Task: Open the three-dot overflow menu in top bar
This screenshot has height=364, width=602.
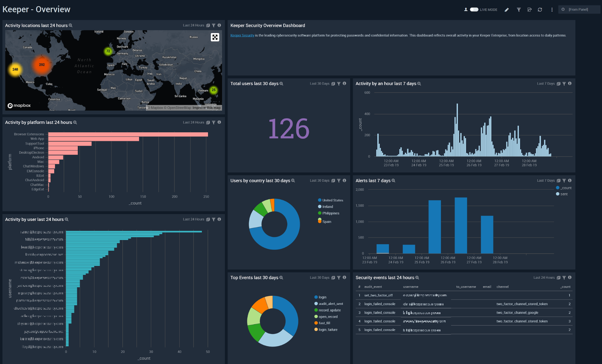Action: coord(552,10)
